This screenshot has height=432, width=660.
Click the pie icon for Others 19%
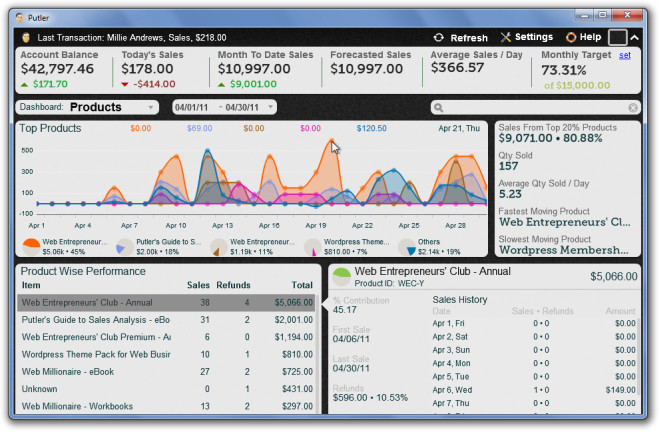click(x=407, y=247)
